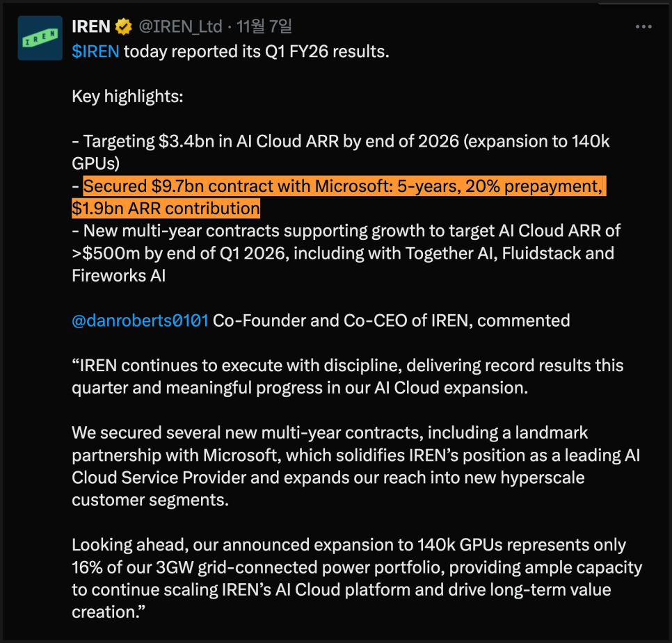
Task: Click the "Fireworks AI" text
Action: pos(118,275)
